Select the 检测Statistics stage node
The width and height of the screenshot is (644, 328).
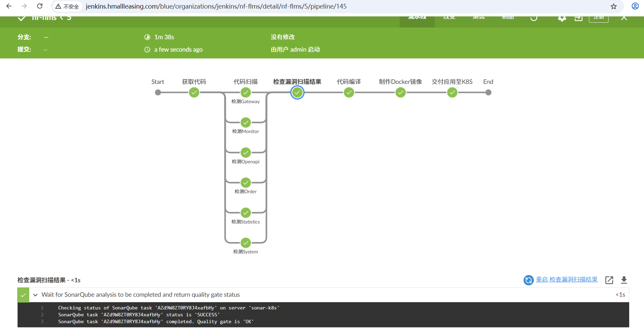tap(245, 212)
